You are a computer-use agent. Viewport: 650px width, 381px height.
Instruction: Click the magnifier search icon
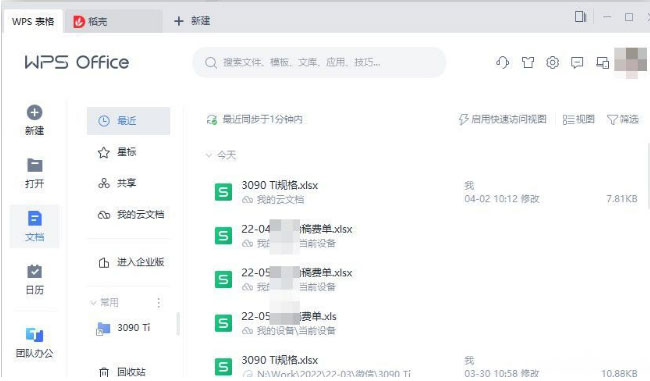tap(211, 63)
